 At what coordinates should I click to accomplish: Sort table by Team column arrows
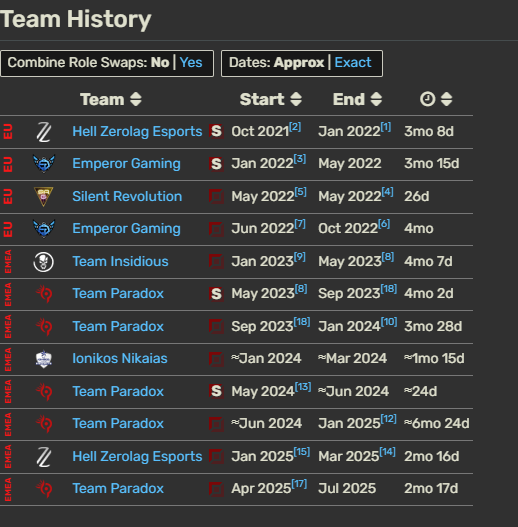coord(136,99)
